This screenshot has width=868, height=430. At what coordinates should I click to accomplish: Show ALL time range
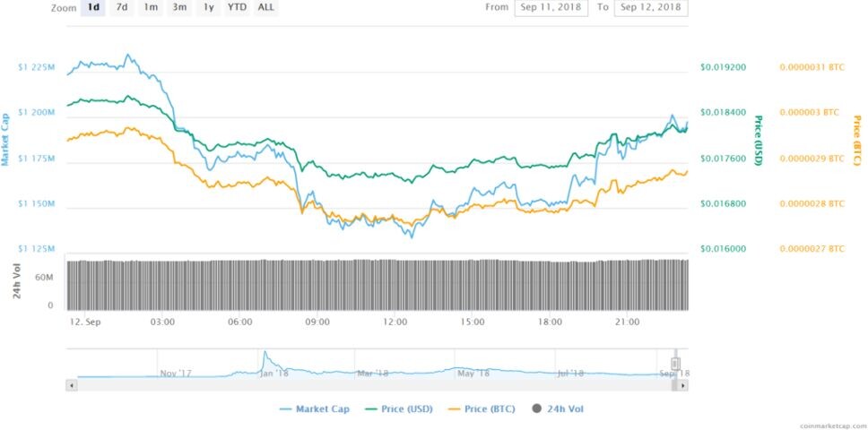pos(265,8)
